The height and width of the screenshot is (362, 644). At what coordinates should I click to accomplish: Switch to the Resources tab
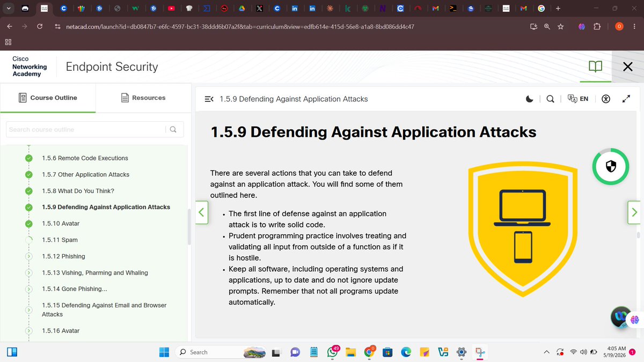click(x=143, y=98)
